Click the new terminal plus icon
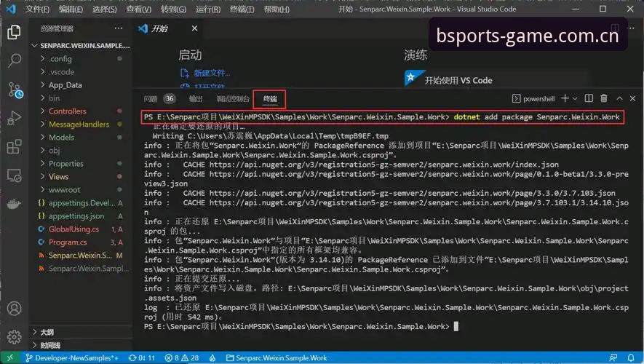This screenshot has height=364, width=644. click(565, 98)
